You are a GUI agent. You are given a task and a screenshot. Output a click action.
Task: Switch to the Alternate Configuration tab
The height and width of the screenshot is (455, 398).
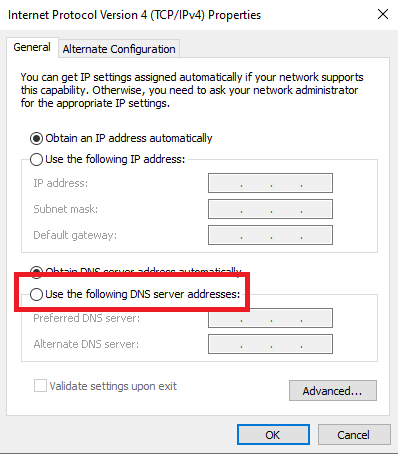pyautogui.click(x=119, y=49)
